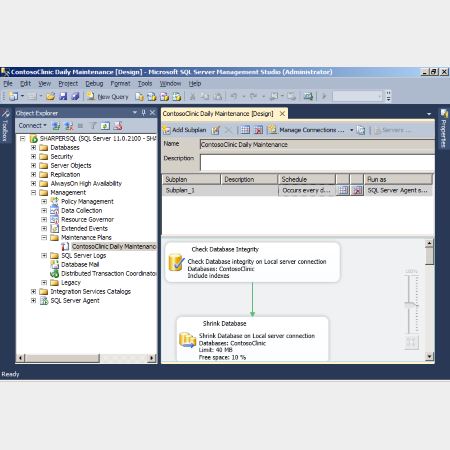Select ContosoClinic Daily Maintenance tree item
The image size is (450, 450).
(x=114, y=246)
